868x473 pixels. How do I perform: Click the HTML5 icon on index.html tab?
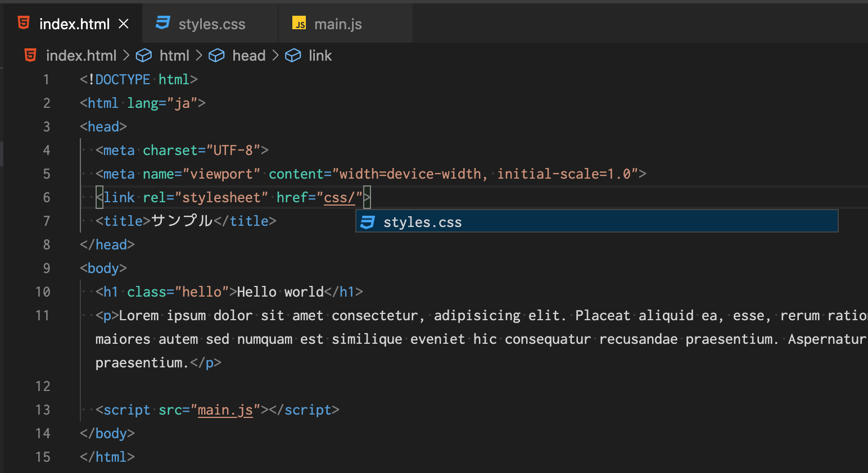24,23
